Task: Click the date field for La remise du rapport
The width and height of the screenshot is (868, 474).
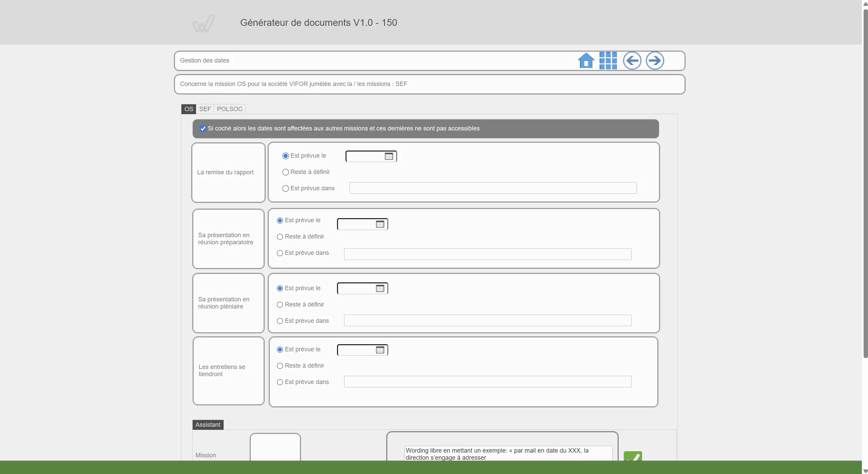Action: tap(371, 156)
